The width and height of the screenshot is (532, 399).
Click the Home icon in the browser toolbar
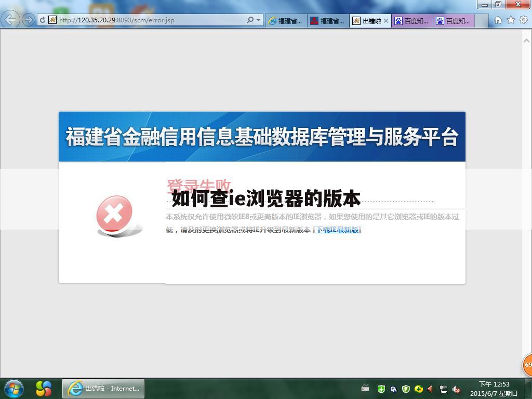click(x=497, y=20)
